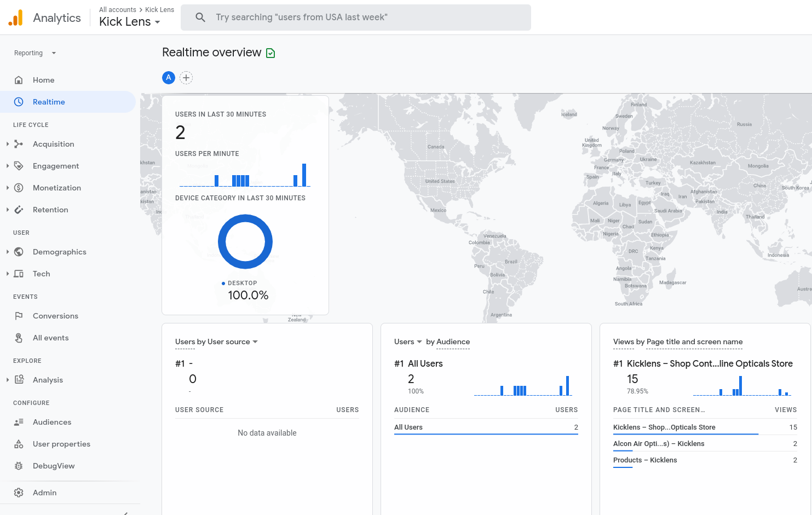Image resolution: width=812 pixels, height=515 pixels.
Task: Click the search input field
Action: (356, 18)
